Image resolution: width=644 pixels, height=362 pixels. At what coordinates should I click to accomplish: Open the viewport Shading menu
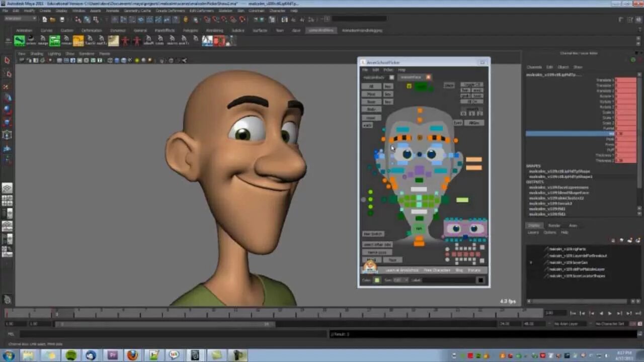tap(37, 54)
